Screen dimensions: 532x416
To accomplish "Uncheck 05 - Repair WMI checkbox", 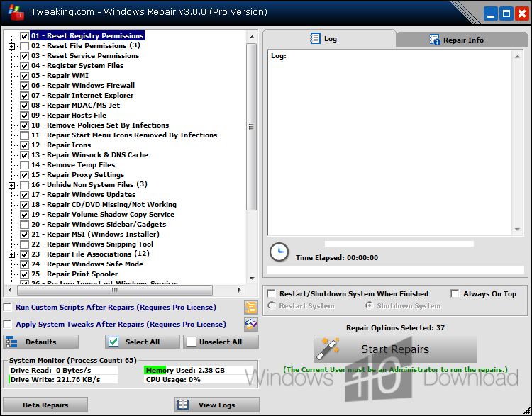I will click(x=24, y=76).
